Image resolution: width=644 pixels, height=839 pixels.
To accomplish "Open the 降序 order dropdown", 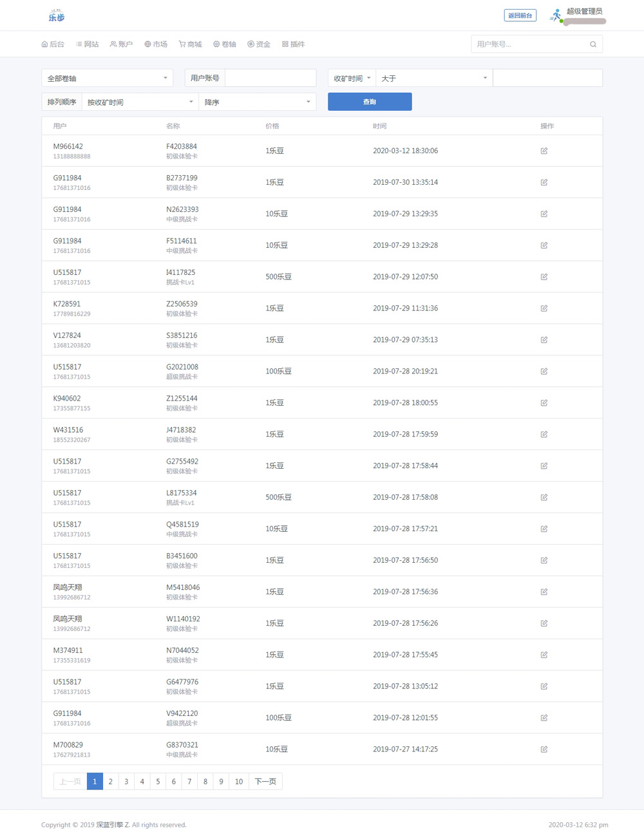I will pos(258,102).
